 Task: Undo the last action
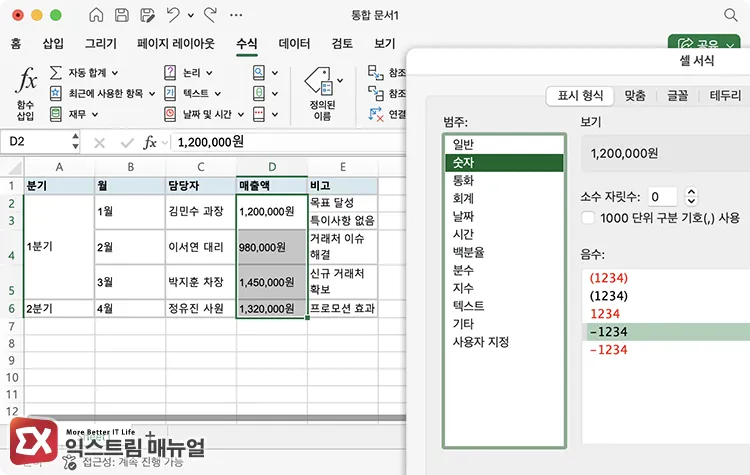click(173, 15)
